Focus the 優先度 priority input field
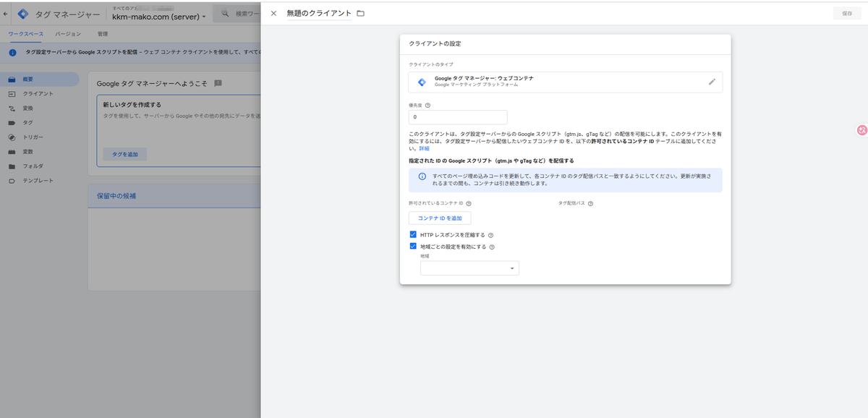 pos(458,117)
